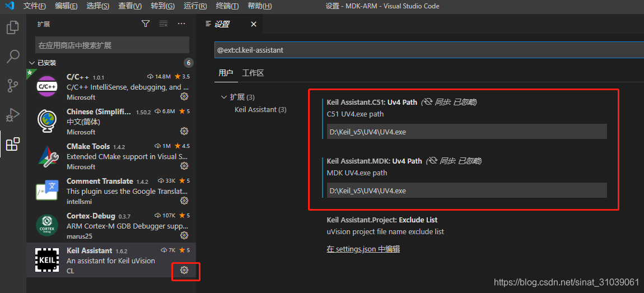Collapse the 扩展 (3) settings tree node
The width and height of the screenshot is (644, 293).
(224, 97)
